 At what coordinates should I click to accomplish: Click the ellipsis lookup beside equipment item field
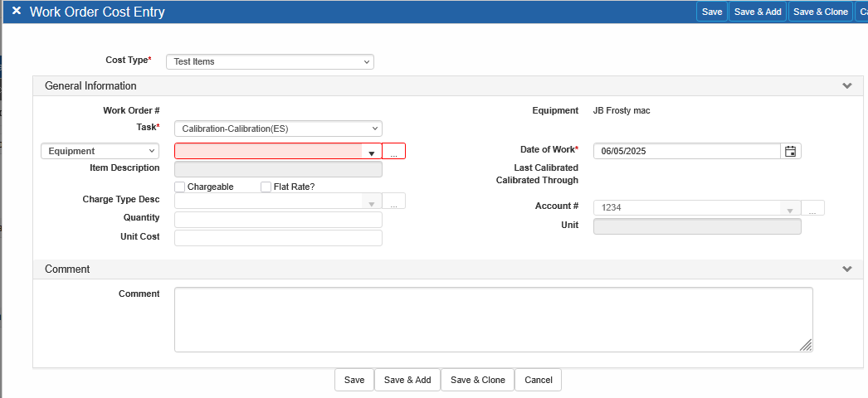click(394, 152)
